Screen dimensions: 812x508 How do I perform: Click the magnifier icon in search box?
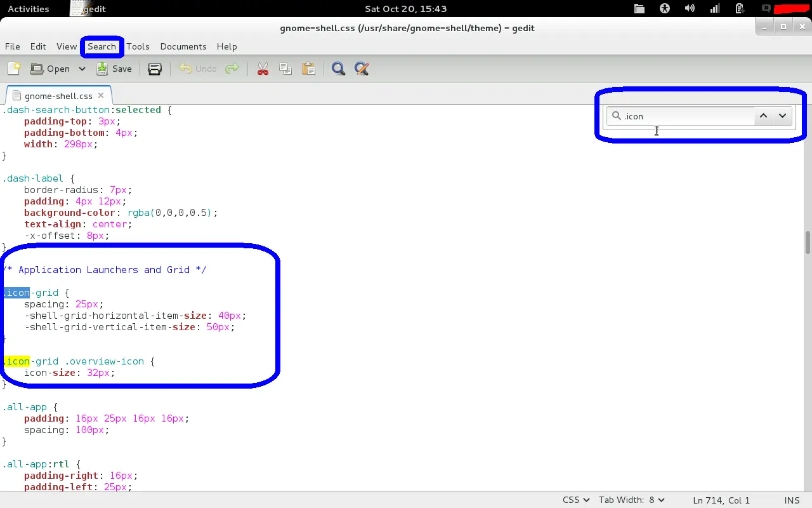(x=616, y=116)
